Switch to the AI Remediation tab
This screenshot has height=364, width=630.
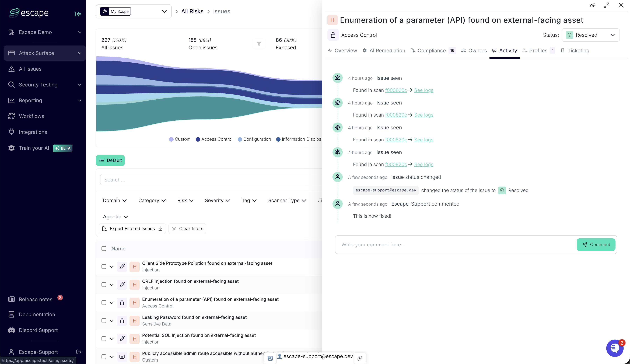tap(387, 51)
